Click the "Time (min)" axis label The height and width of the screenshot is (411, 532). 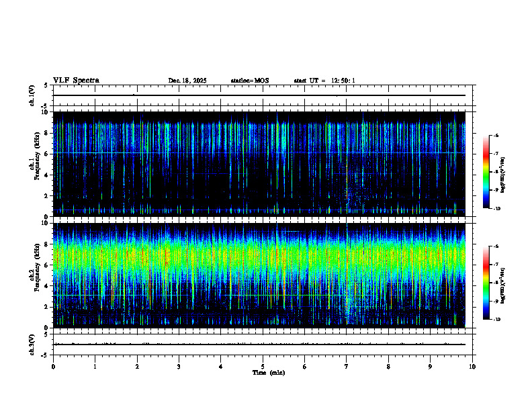[269, 373]
